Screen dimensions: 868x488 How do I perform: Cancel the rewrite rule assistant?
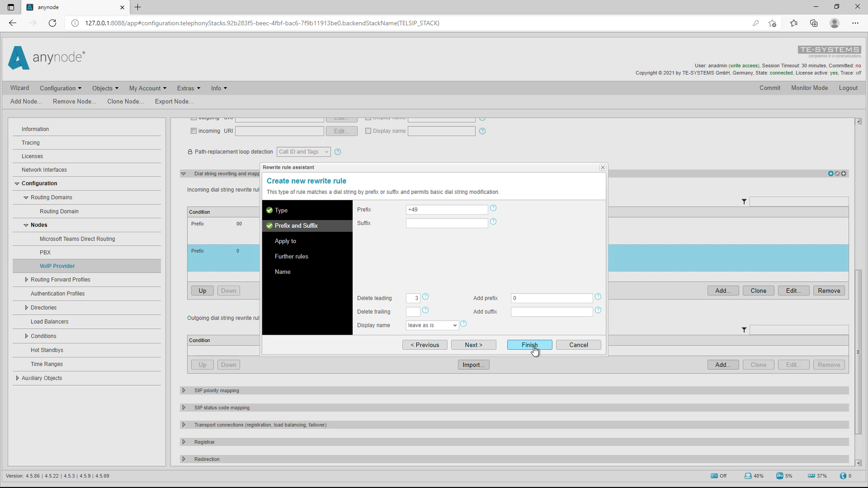(578, 345)
